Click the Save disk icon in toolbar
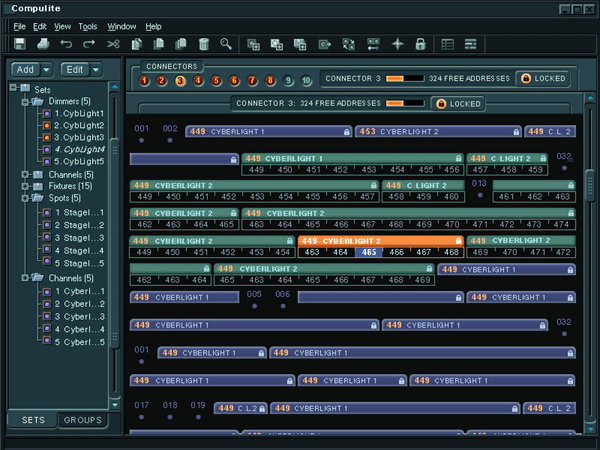Screen dimensions: 600x450 20,44
